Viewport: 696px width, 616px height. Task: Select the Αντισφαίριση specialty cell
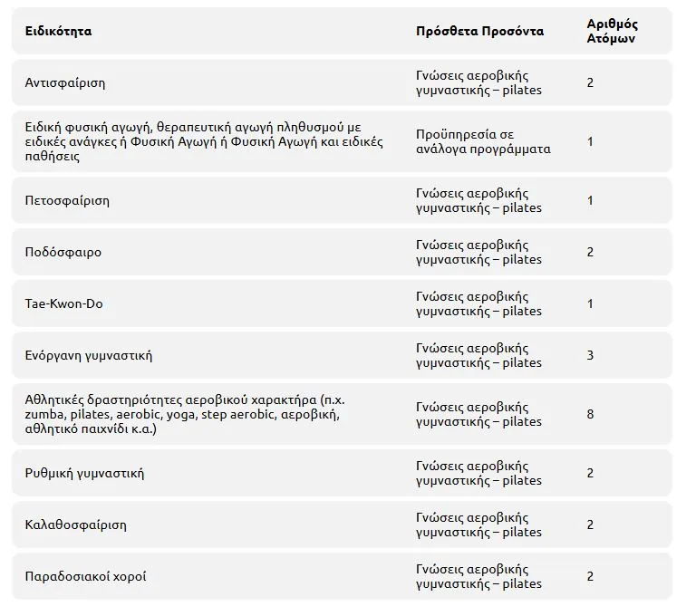tap(65, 82)
